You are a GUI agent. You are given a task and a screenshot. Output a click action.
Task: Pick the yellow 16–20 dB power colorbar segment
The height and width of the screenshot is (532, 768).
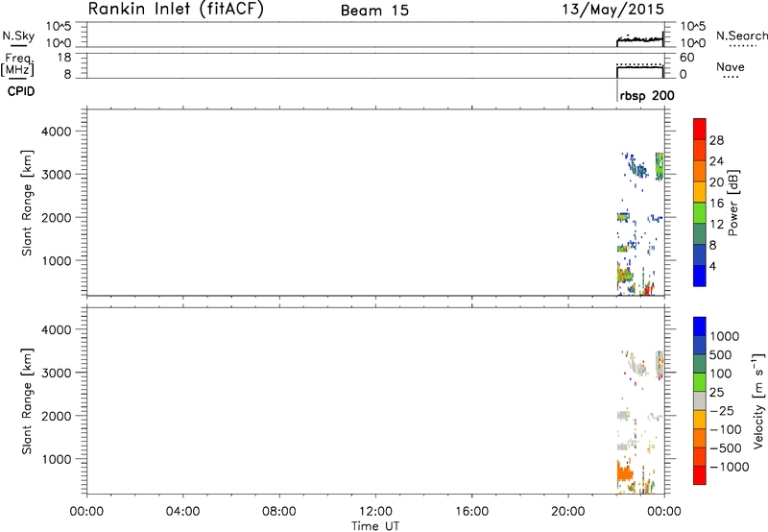tap(700, 192)
